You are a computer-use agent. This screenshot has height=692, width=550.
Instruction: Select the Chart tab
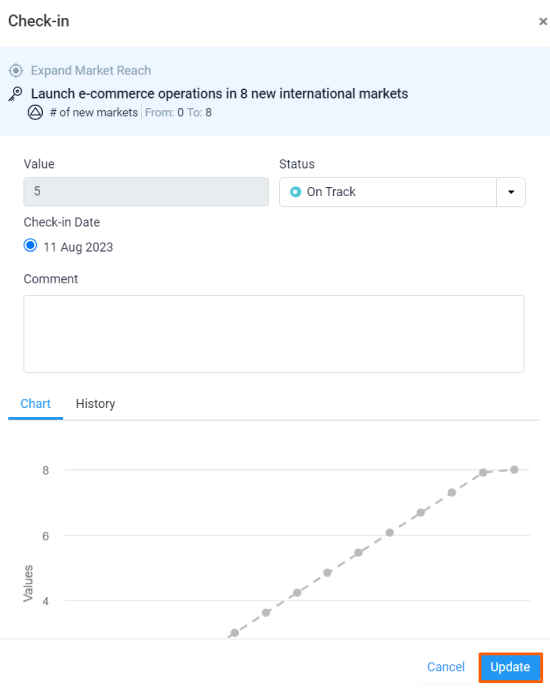tap(36, 404)
